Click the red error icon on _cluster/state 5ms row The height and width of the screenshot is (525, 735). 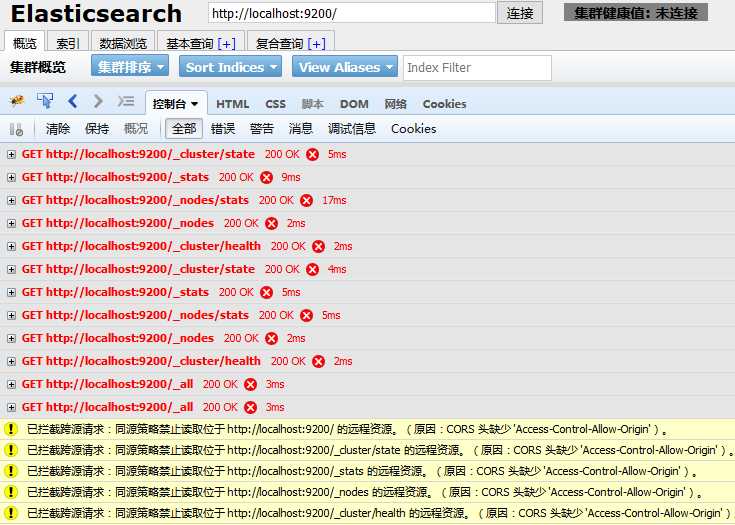[313, 155]
